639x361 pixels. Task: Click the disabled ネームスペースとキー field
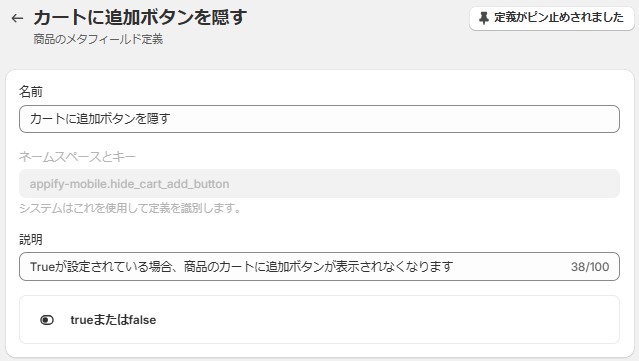(320, 184)
